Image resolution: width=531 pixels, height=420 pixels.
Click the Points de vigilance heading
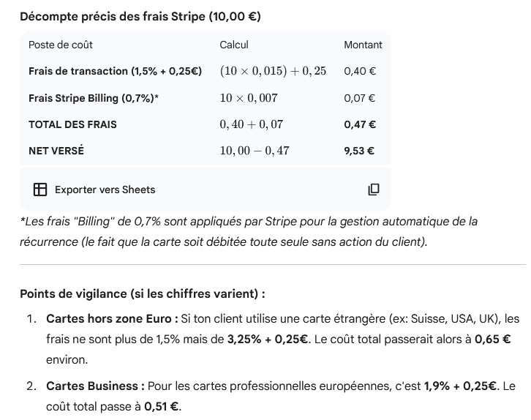(x=142, y=293)
